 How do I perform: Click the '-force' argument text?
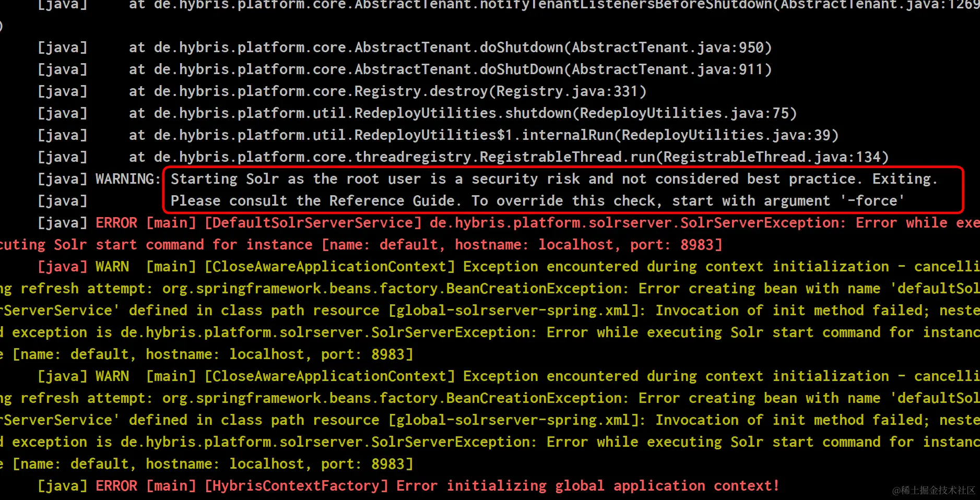872,201
